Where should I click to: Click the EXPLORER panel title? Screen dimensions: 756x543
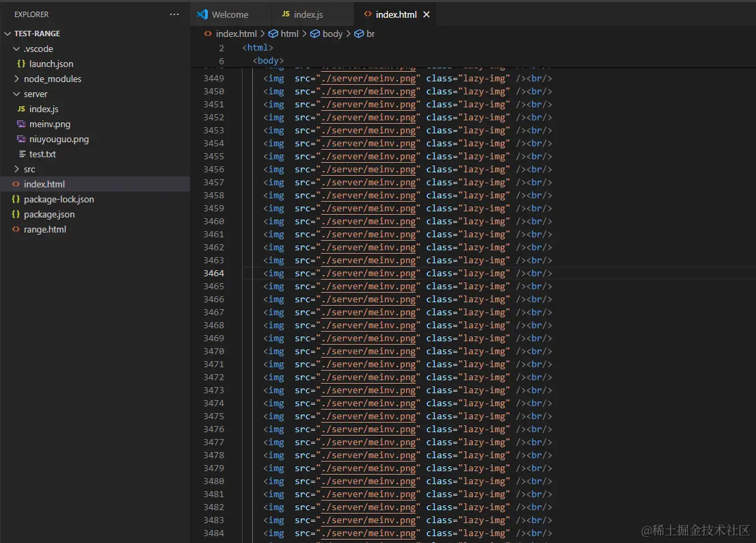[31, 14]
